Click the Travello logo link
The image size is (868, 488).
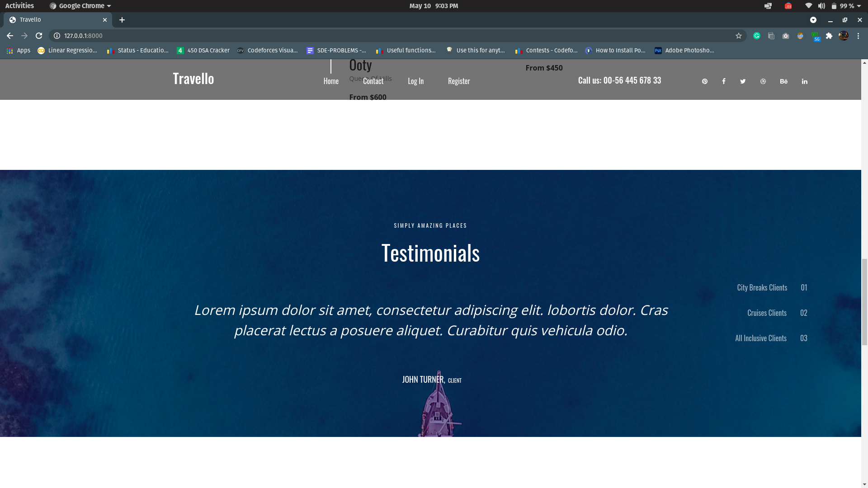(193, 79)
